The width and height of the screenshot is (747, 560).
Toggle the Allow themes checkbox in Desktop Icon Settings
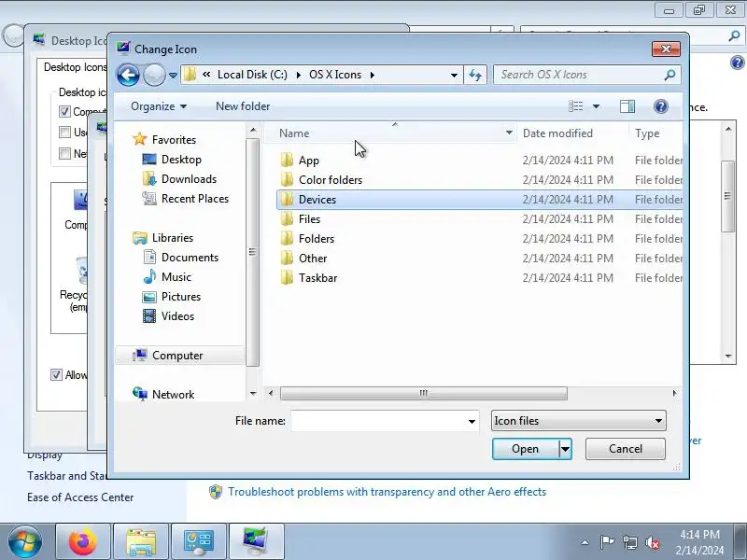(x=56, y=375)
